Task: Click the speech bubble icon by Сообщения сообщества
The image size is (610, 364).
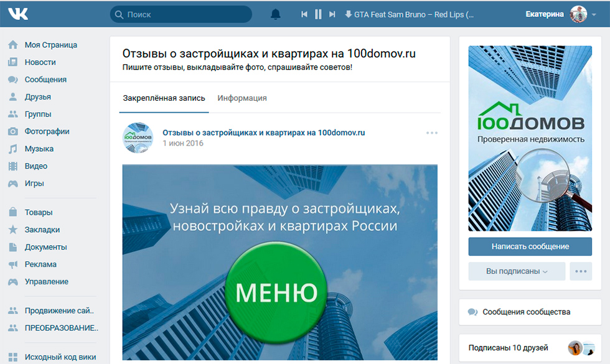Action: tap(472, 312)
